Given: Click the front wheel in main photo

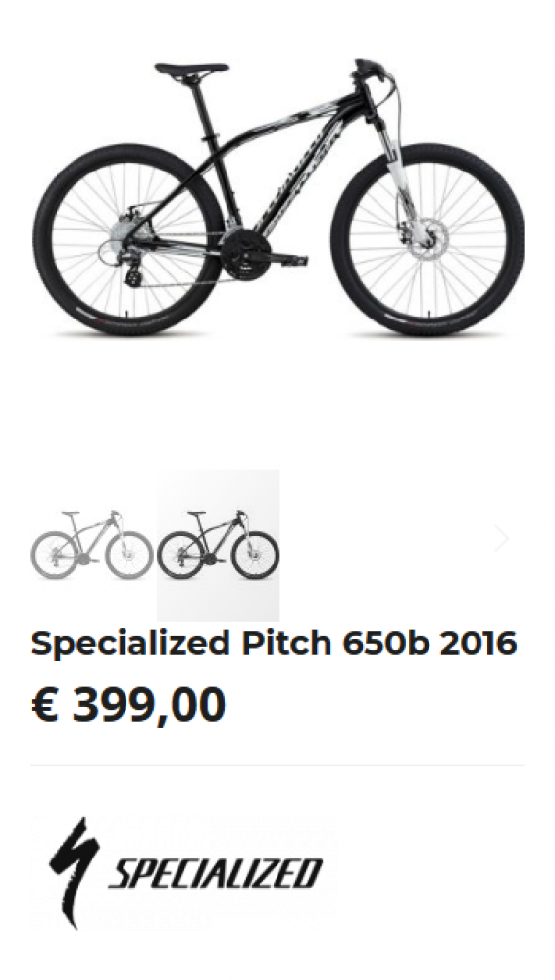Looking at the screenshot, I should coord(428,240).
